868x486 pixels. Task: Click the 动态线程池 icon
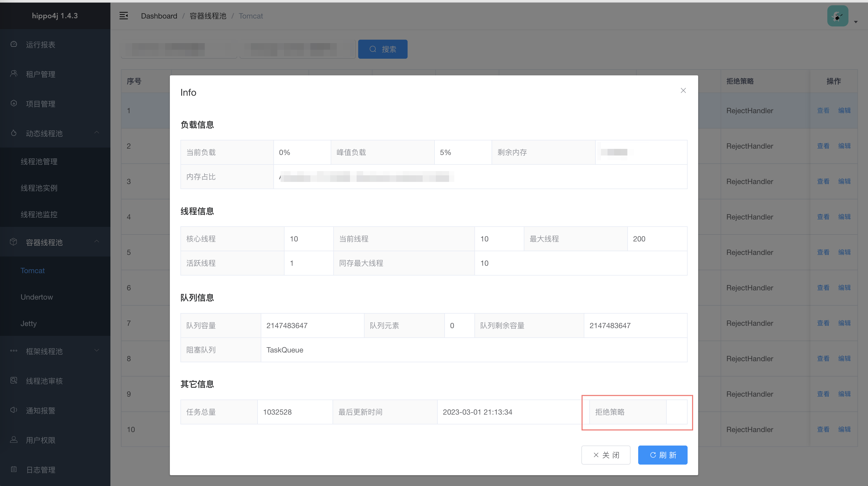14,133
